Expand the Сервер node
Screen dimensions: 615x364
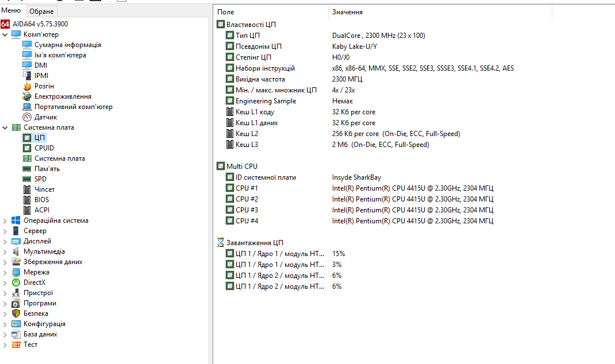tap(5, 231)
